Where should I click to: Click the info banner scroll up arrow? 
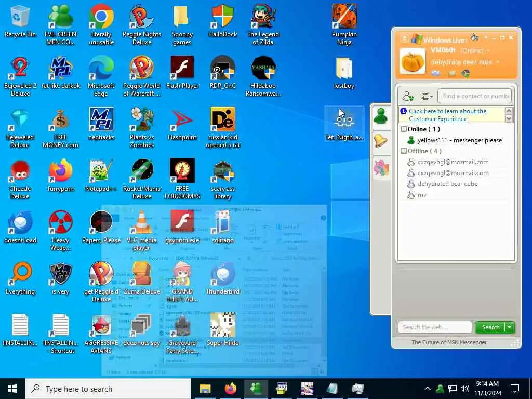click(509, 111)
